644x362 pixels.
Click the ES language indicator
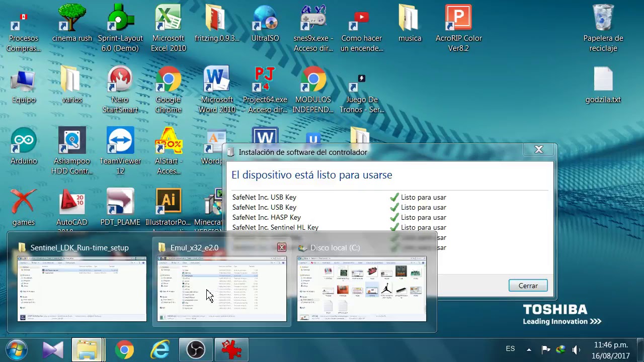(x=510, y=348)
